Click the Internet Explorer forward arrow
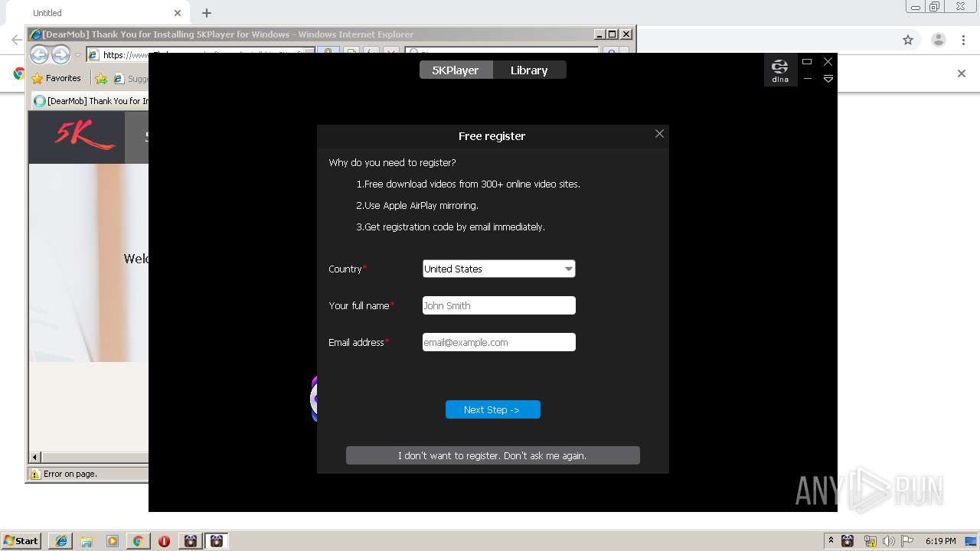The height and width of the screenshot is (551, 980). 60,54
